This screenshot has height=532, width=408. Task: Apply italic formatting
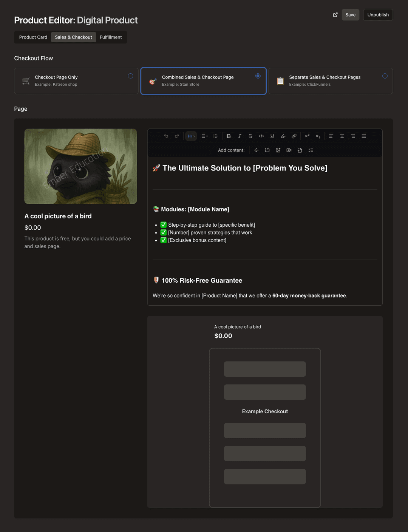pyautogui.click(x=240, y=136)
